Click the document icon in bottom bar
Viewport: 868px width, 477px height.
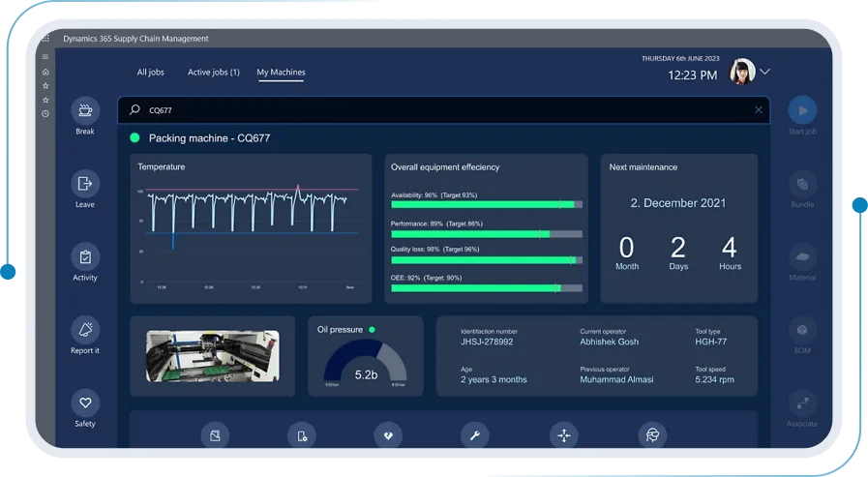215,436
